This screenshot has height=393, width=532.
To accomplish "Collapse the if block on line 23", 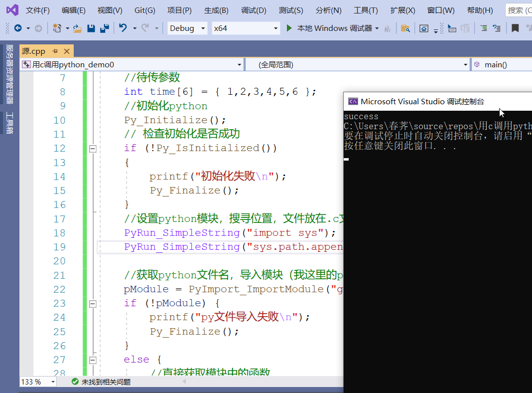I will 92,303.
